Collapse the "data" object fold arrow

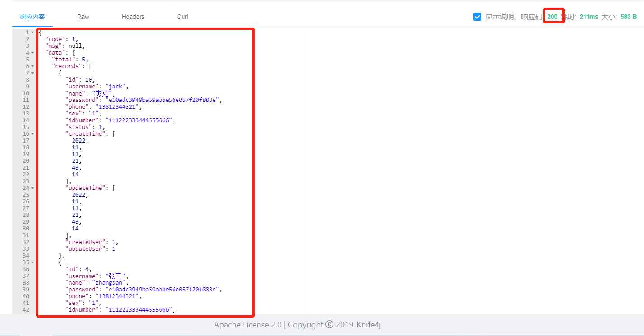click(x=32, y=53)
